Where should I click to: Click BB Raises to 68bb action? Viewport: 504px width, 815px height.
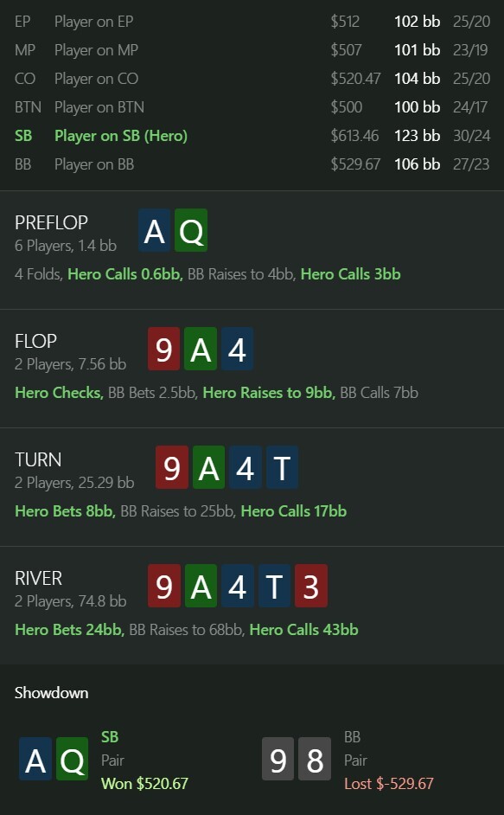pos(186,630)
